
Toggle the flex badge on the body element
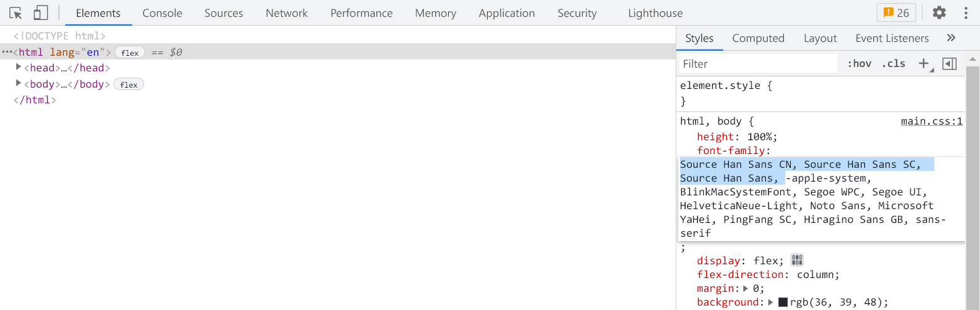pyautogui.click(x=128, y=85)
